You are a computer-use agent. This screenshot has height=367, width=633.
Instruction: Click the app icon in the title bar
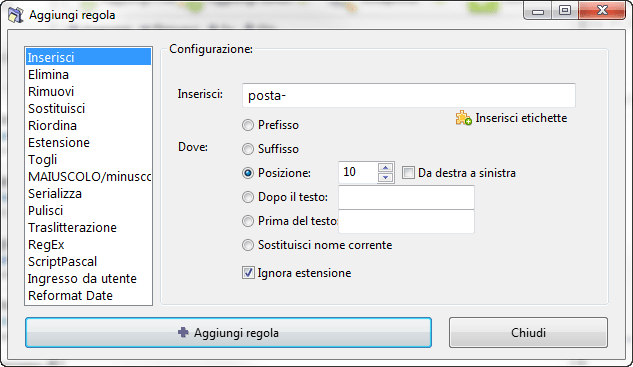pos(16,15)
